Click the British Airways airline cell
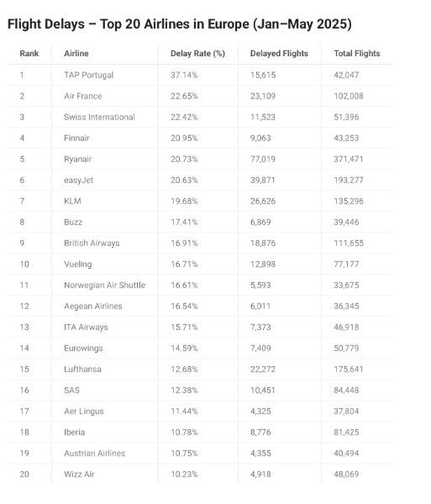Viewport: 431px width, 504px height. [92, 243]
